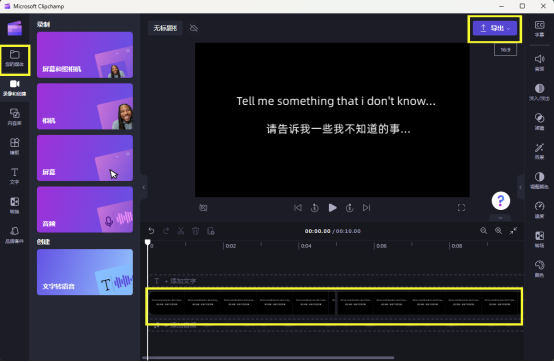Click the 0:04 mark on timeline ruler
Screen dimensions: 554x362
(x=306, y=246)
